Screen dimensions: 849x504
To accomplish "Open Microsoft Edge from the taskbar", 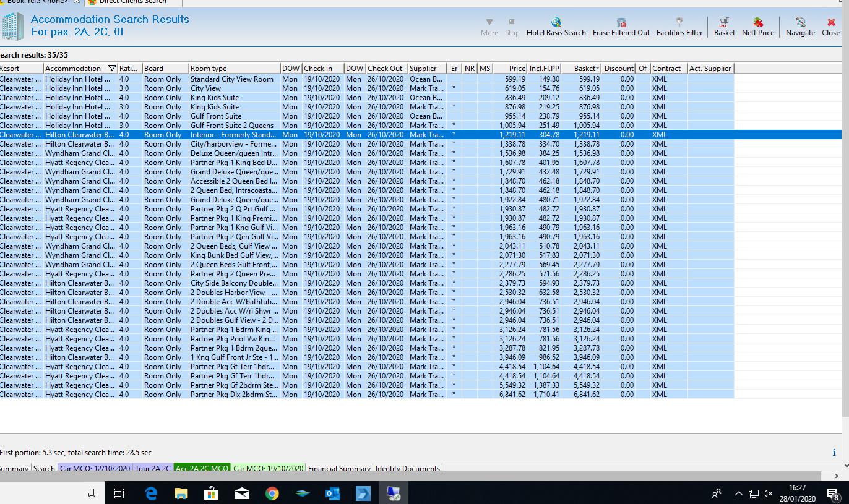I will click(x=150, y=493).
